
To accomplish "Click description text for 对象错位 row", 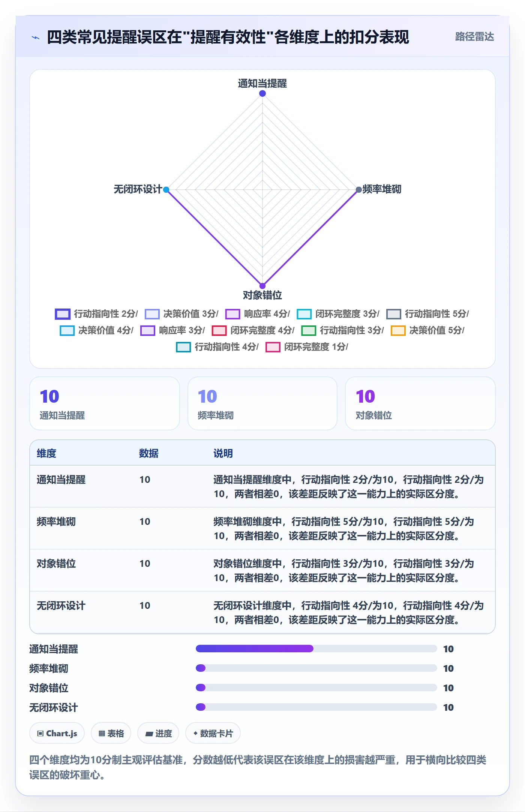I will click(x=344, y=571).
